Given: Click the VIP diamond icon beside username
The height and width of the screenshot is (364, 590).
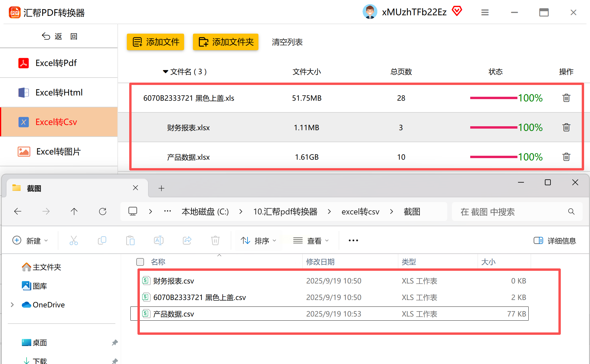Looking at the screenshot, I should 457,11.
